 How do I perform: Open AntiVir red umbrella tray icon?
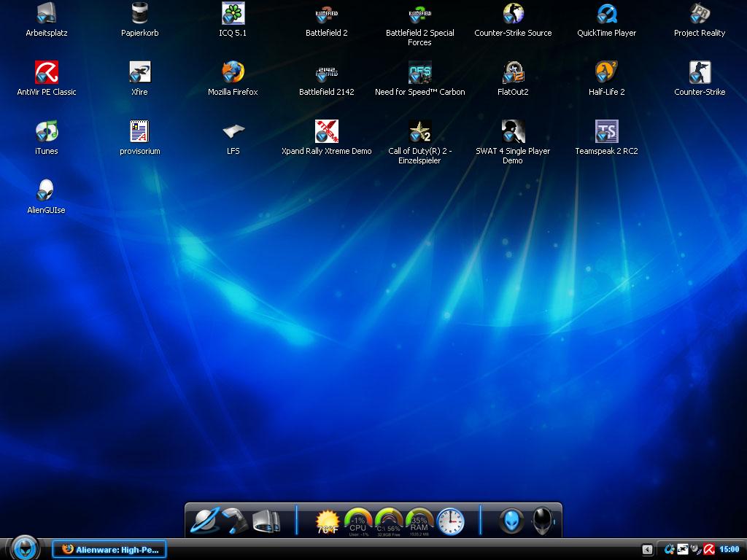(x=709, y=550)
